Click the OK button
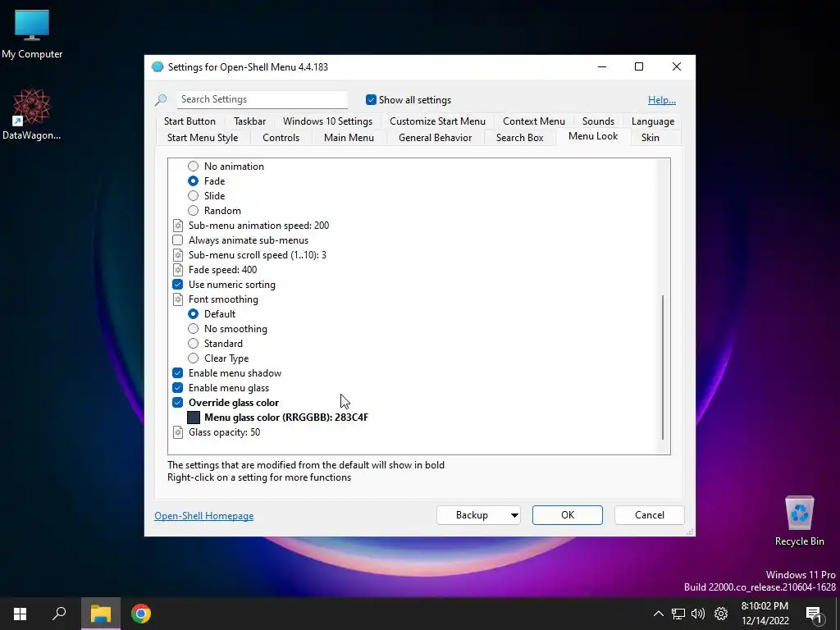The height and width of the screenshot is (630, 840). [568, 515]
